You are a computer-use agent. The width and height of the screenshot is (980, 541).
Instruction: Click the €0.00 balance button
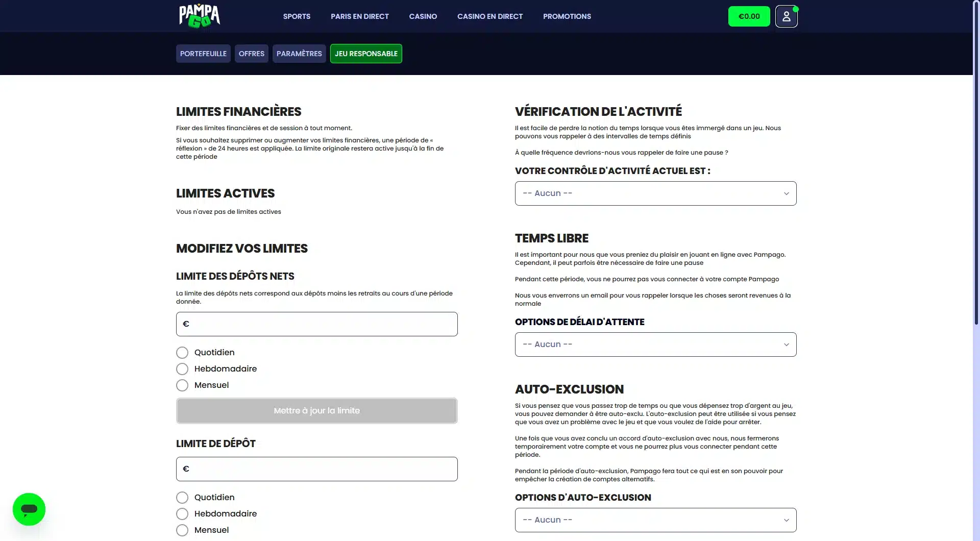pyautogui.click(x=749, y=16)
